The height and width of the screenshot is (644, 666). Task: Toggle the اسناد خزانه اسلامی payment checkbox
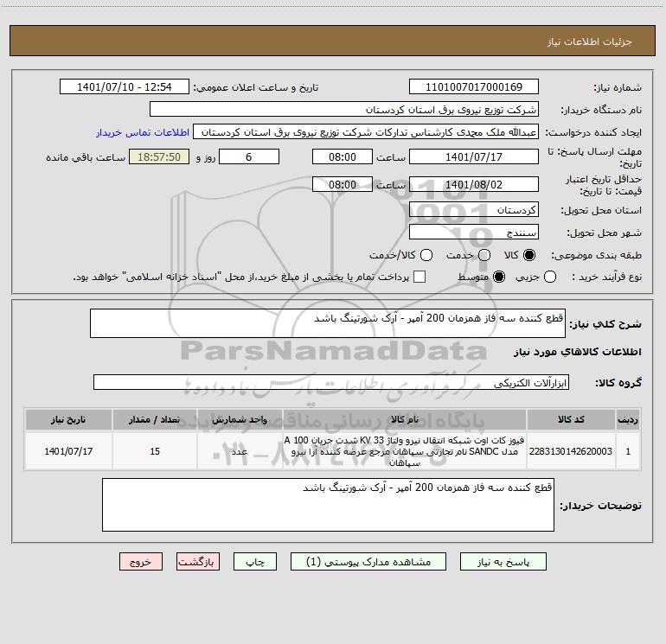(419, 277)
